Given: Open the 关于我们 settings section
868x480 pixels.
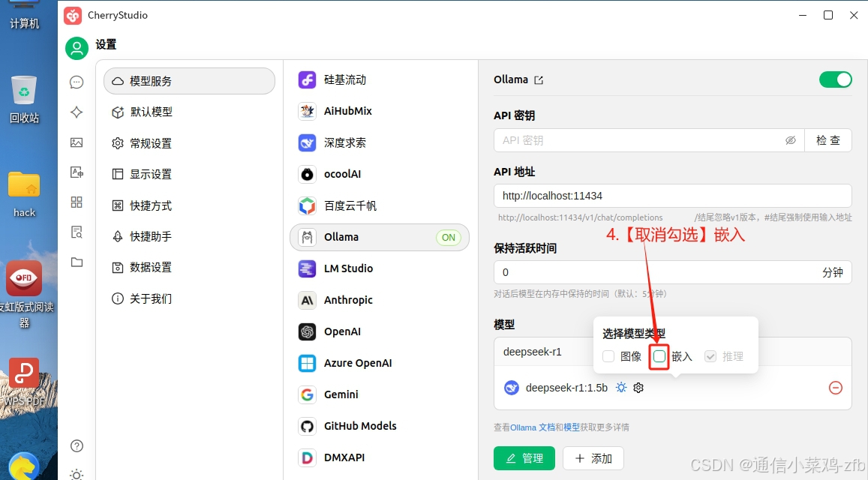Looking at the screenshot, I should pos(189,299).
